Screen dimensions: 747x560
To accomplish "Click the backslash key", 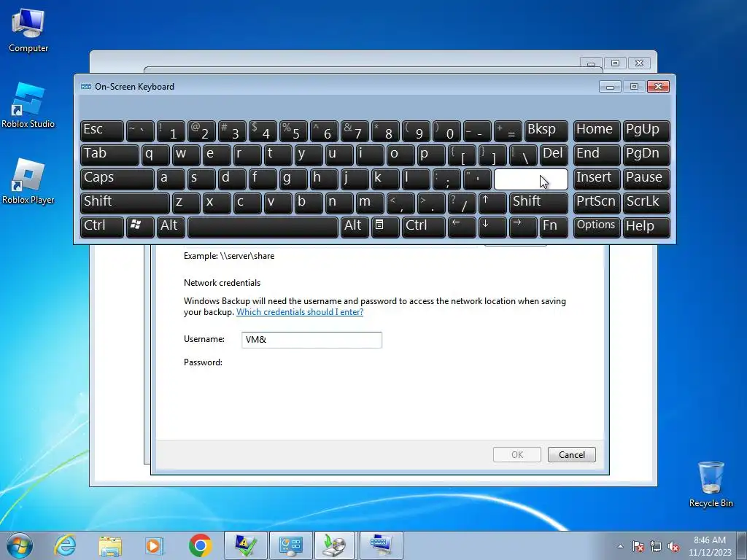I will coord(523,155).
